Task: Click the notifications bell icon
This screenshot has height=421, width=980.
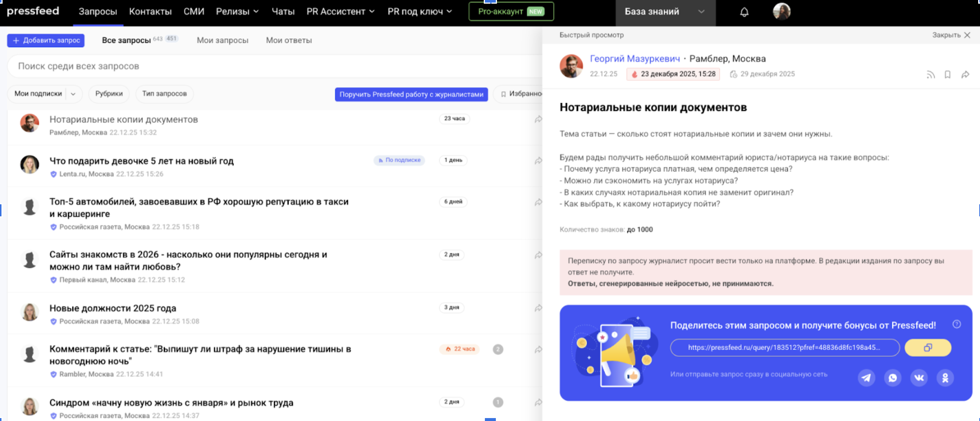Action: [x=744, y=12]
